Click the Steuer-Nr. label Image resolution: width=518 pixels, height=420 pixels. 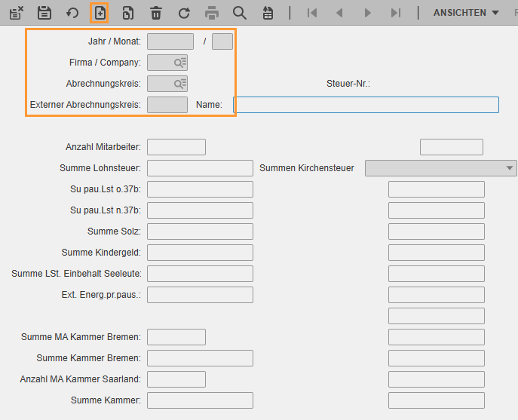pos(348,84)
